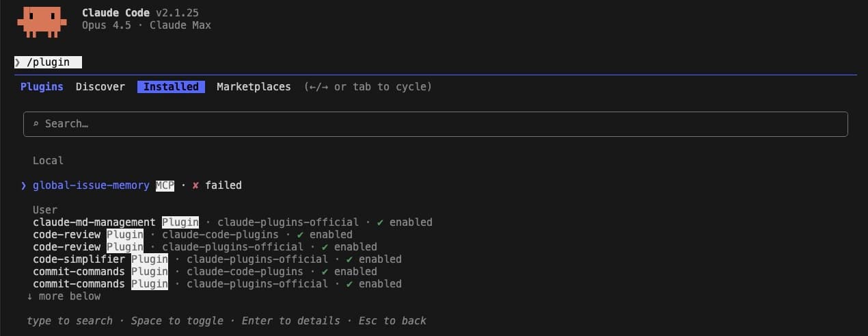Click enabled status on claude-md-management row
The image size is (868, 336).
click(x=411, y=222)
